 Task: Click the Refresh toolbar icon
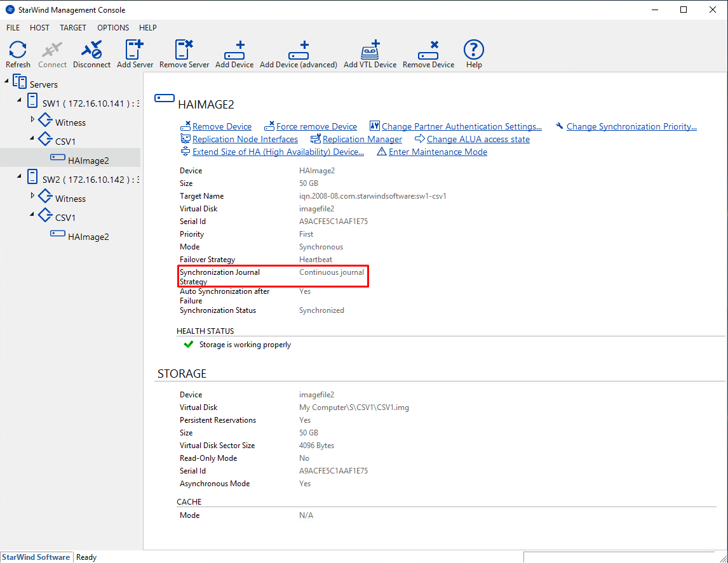pyautogui.click(x=18, y=50)
